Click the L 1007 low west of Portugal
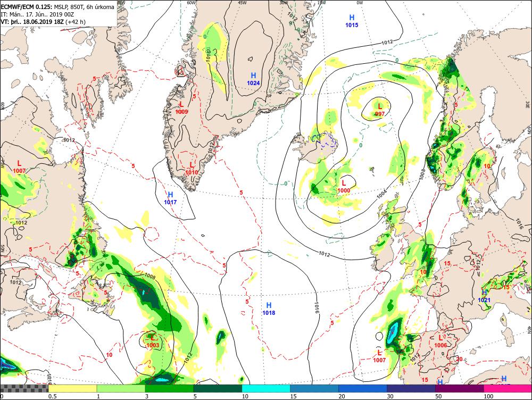Image resolution: width=532 pixels, height=400 pixels. (x=379, y=356)
